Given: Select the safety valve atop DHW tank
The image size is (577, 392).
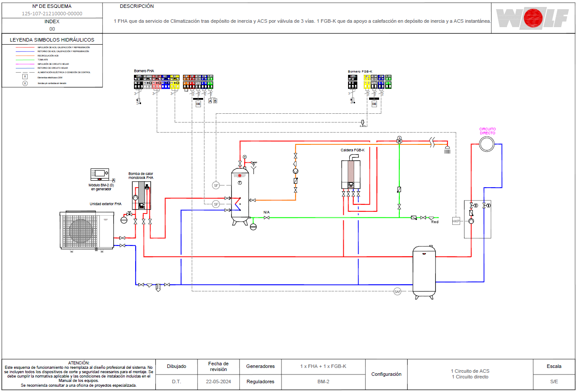Looking at the screenshot, I should pyautogui.click(x=254, y=164).
